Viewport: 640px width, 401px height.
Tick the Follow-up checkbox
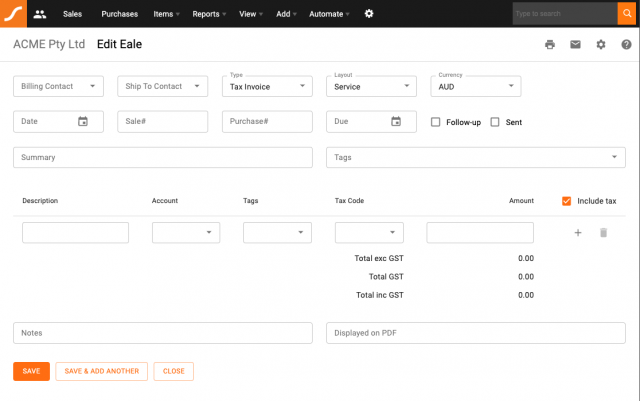[x=436, y=122]
